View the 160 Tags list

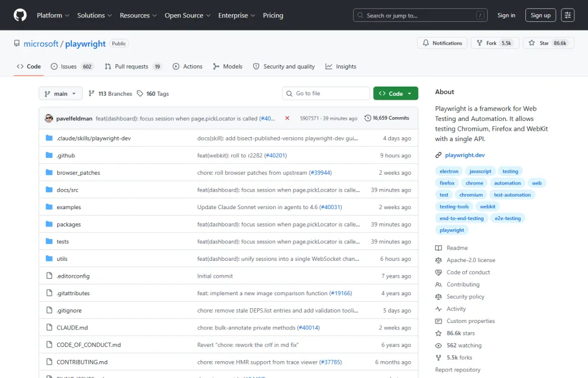tap(152, 94)
